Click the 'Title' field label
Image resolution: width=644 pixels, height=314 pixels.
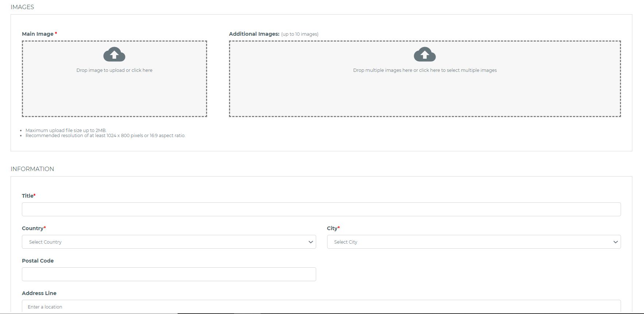point(28,196)
